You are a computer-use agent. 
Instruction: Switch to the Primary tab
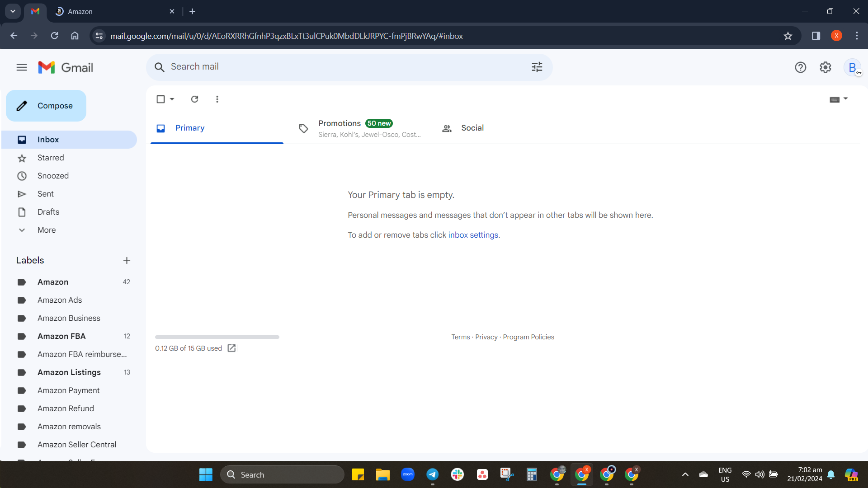(217, 128)
